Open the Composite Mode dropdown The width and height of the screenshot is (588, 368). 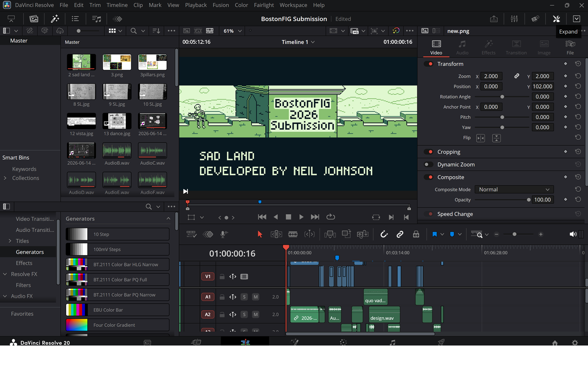(x=514, y=189)
